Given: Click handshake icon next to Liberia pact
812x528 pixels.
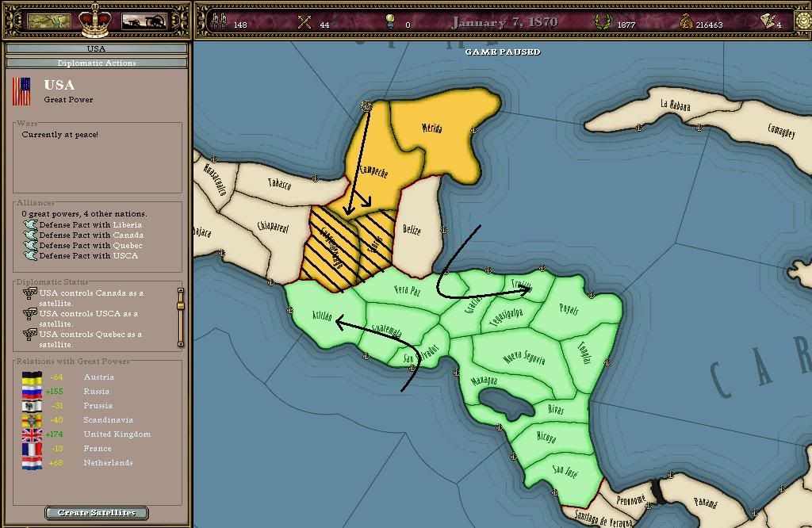Looking at the screenshot, I should (x=31, y=224).
